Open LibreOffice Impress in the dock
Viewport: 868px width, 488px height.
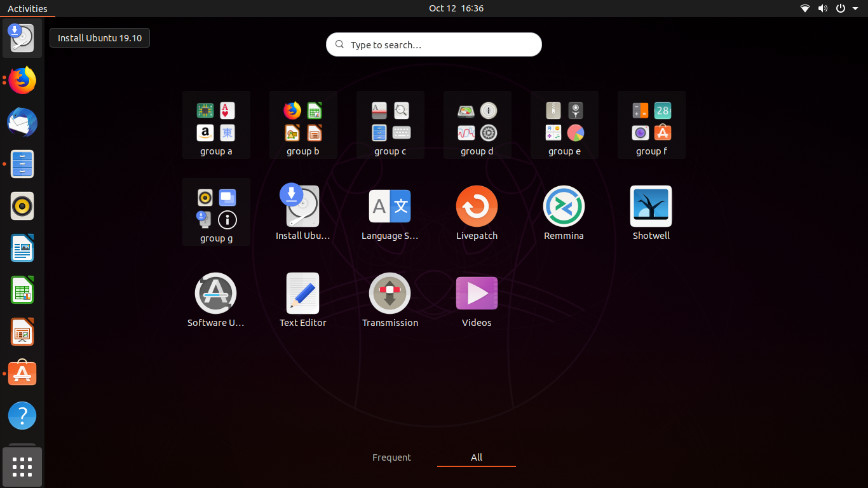click(22, 332)
